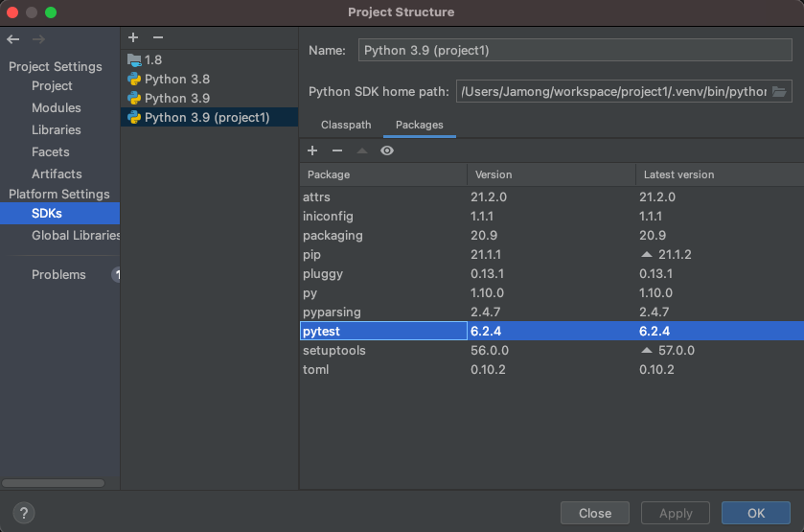Remove selected SDK with minus icon
This screenshot has width=804, height=532.
pyautogui.click(x=158, y=37)
